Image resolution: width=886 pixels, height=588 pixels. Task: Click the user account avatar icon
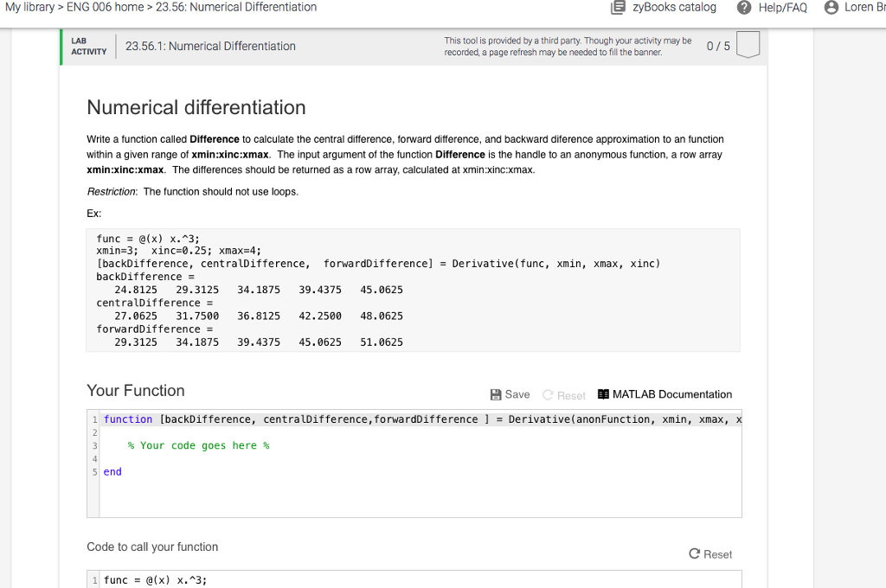click(x=831, y=7)
